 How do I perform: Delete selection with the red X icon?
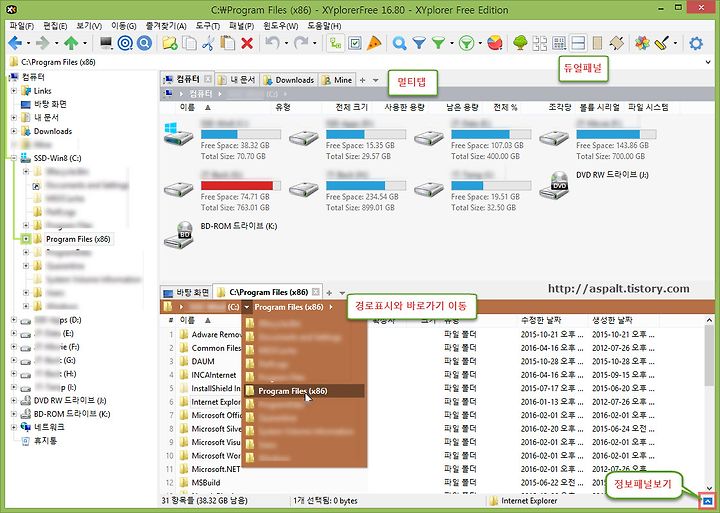[x=247, y=44]
